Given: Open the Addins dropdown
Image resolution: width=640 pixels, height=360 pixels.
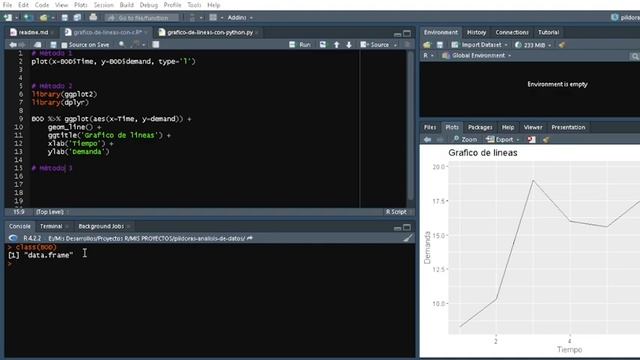Looking at the screenshot, I should coord(240,18).
